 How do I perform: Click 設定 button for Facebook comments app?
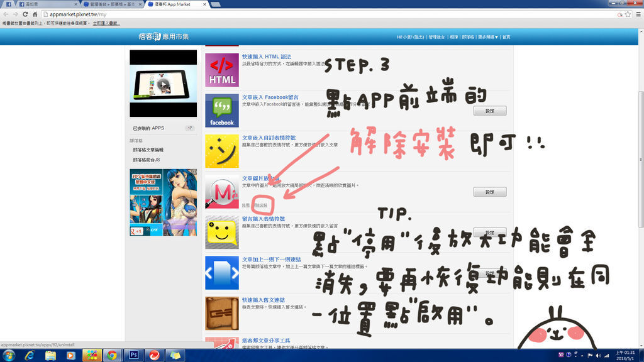click(489, 111)
